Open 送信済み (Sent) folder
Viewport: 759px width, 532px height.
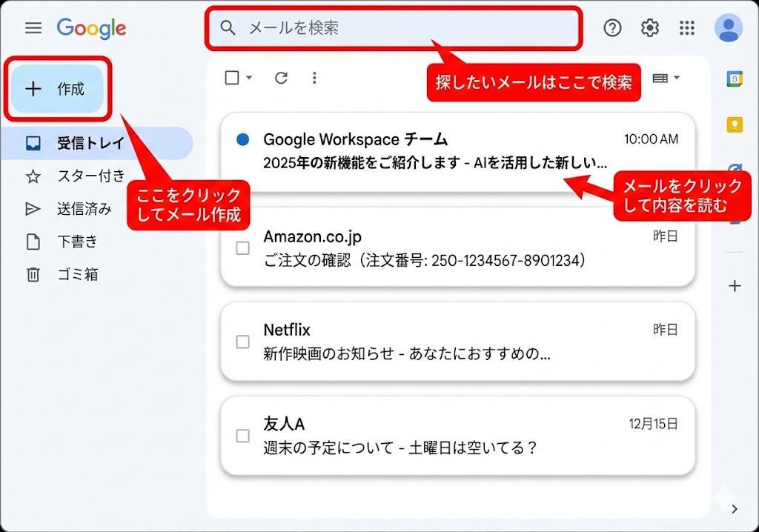pos(84,209)
